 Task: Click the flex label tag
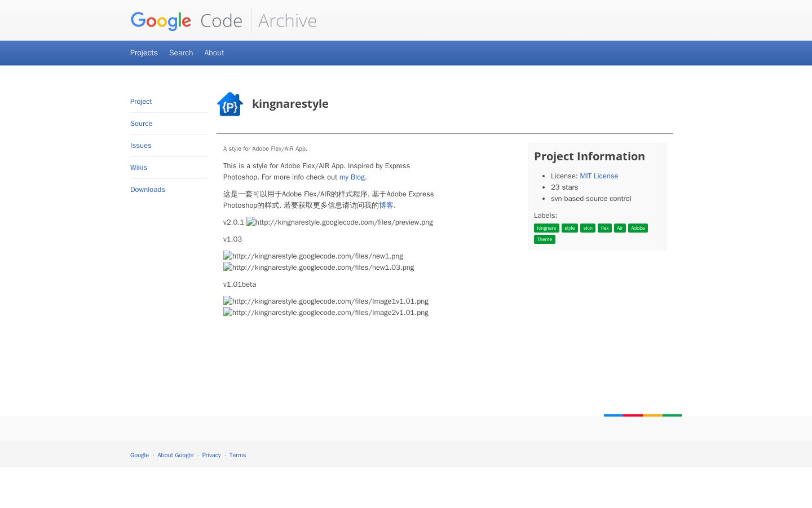604,228
